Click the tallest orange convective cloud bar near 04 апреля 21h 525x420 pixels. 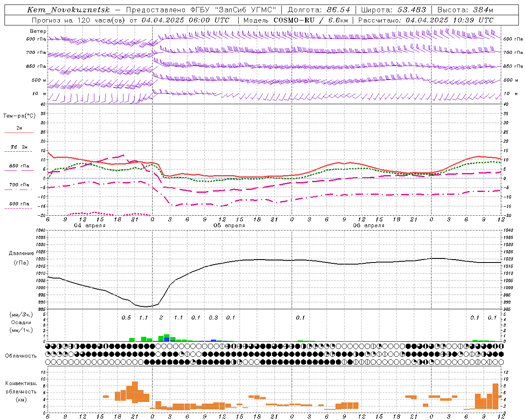[135, 392]
